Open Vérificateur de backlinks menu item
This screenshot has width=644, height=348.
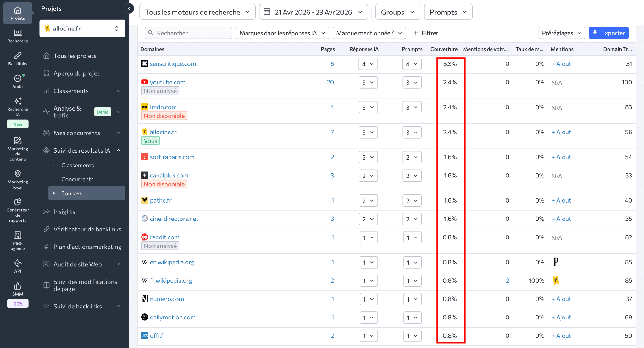(87, 229)
